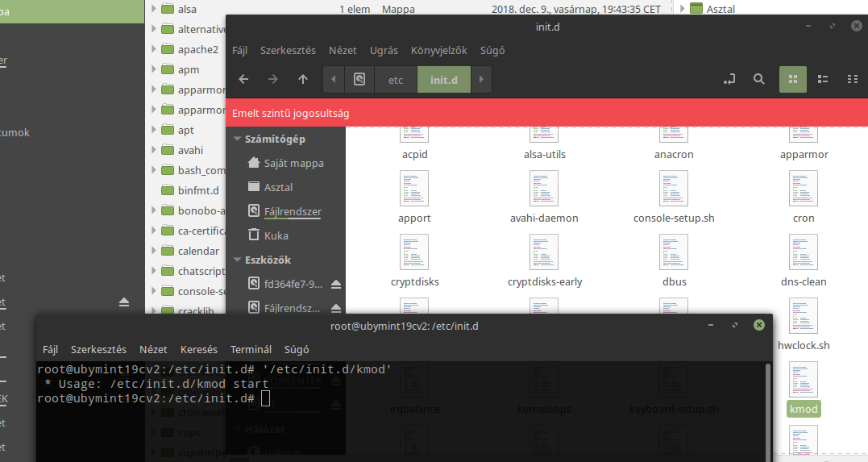This screenshot has width=868, height=462.
Task: Select the dbus script icon
Action: coord(674,252)
